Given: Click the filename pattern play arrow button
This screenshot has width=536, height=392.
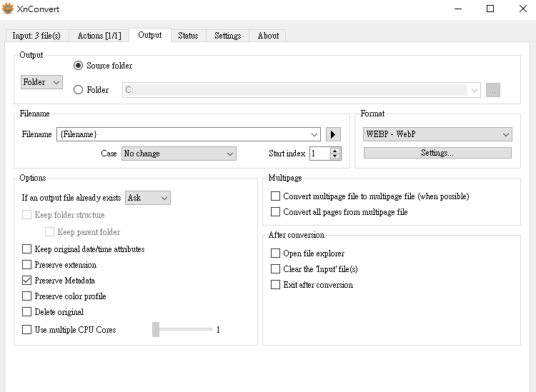Looking at the screenshot, I should click(x=333, y=134).
